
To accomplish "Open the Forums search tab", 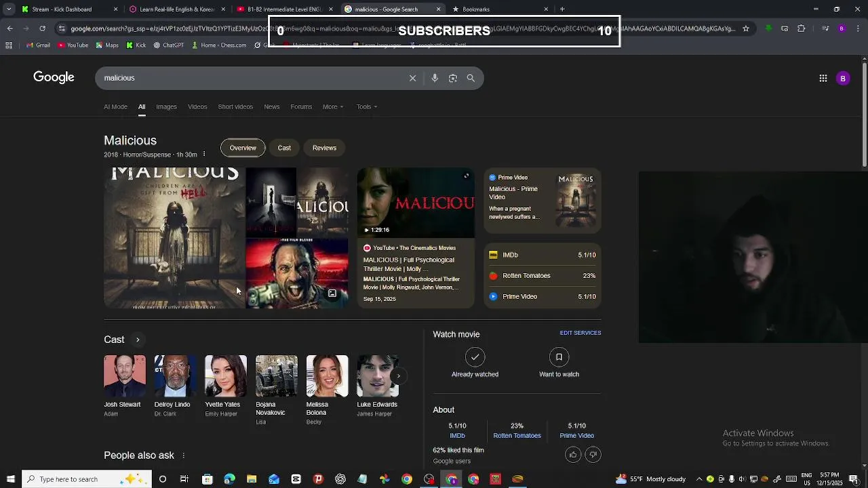I will click(301, 106).
